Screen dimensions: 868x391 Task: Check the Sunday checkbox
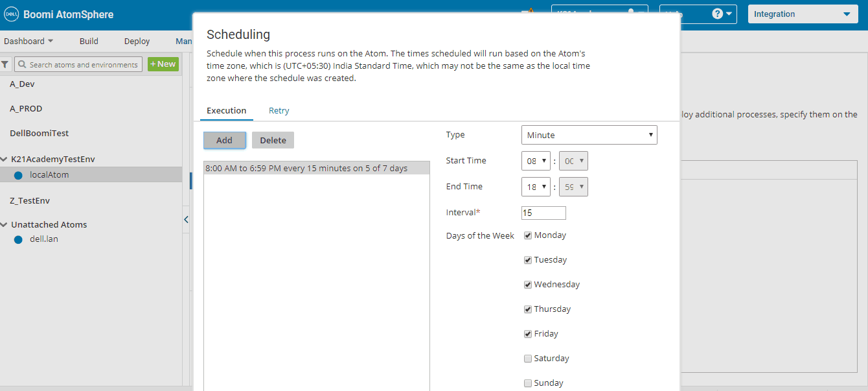528,383
